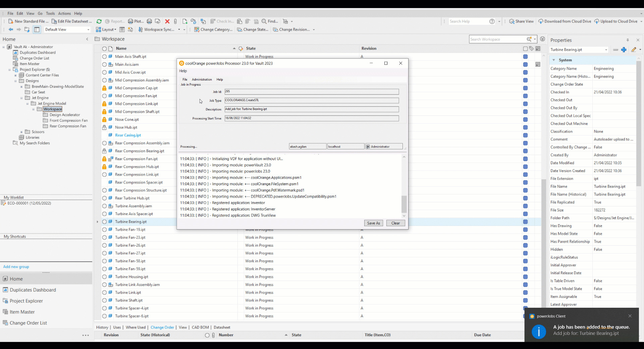Click the Workspace Sync icon

(141, 30)
